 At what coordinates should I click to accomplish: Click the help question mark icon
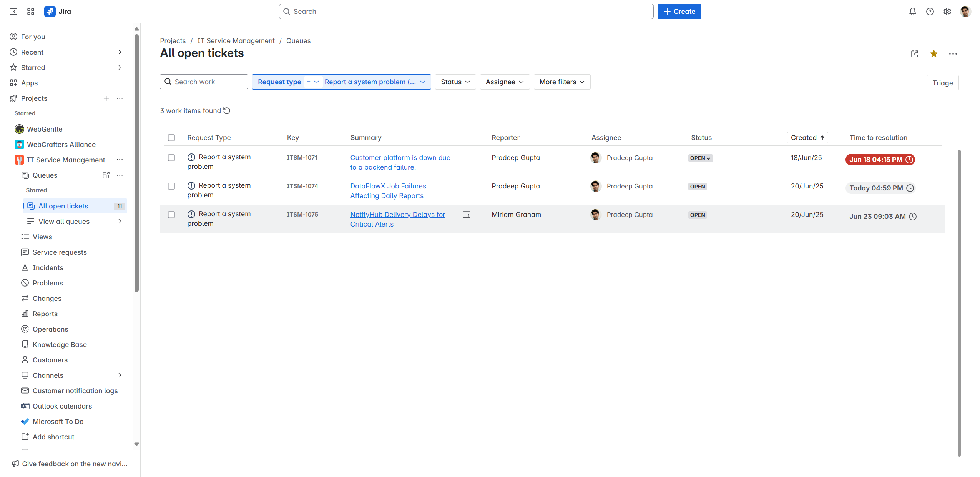(930, 12)
